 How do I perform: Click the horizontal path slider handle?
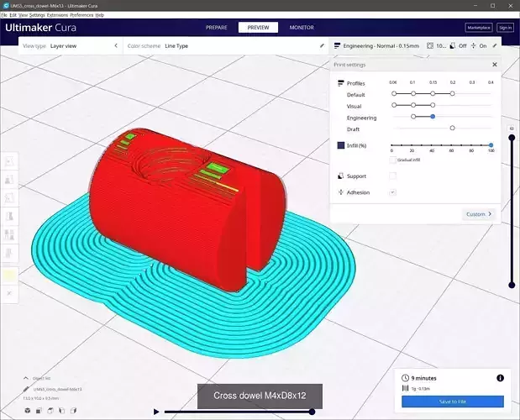312,412
